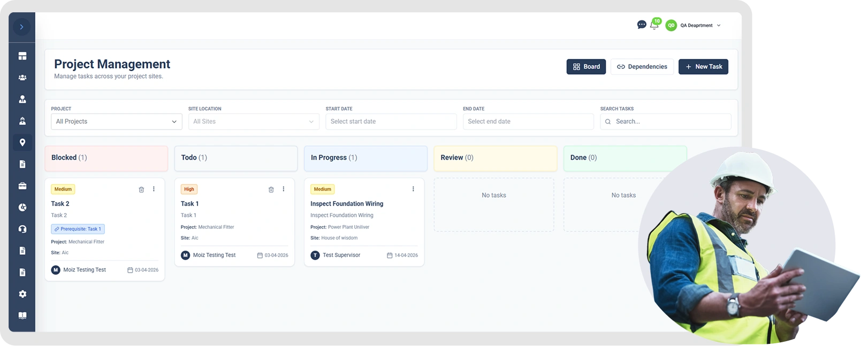Focus the Search tasks input
The image size is (868, 346).
pyautogui.click(x=666, y=122)
